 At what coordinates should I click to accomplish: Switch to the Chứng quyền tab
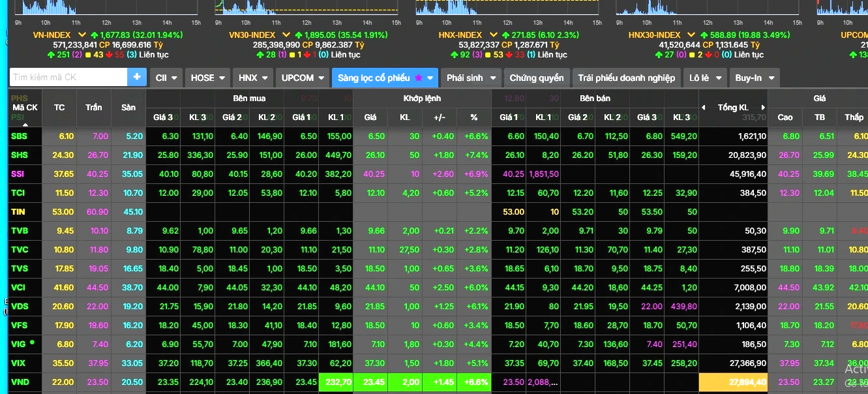coord(536,78)
